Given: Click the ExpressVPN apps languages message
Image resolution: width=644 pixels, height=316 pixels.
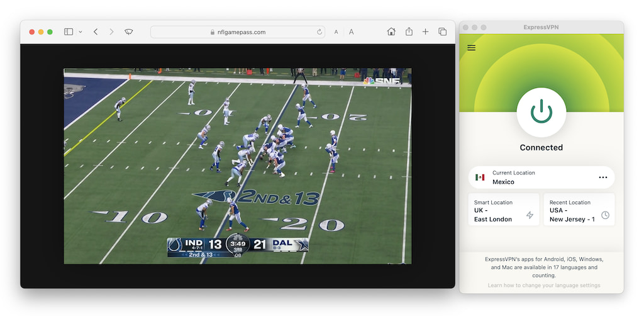Looking at the screenshot, I should coord(544,267).
